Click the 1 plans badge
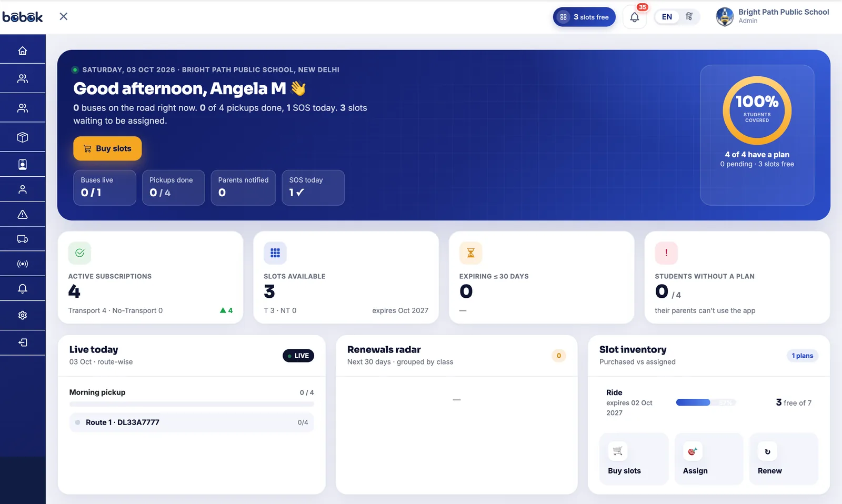The image size is (842, 504). [803, 356]
